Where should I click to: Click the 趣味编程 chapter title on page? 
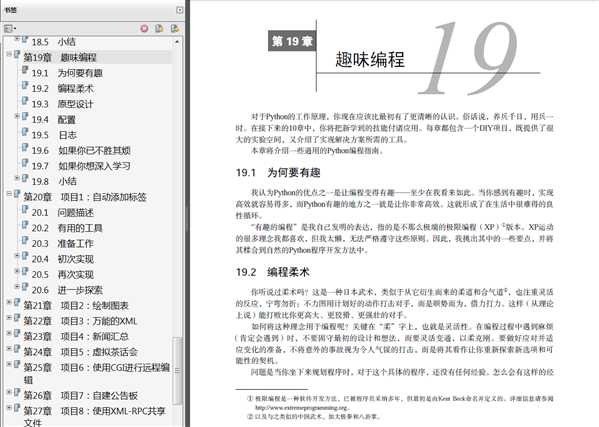(x=370, y=60)
